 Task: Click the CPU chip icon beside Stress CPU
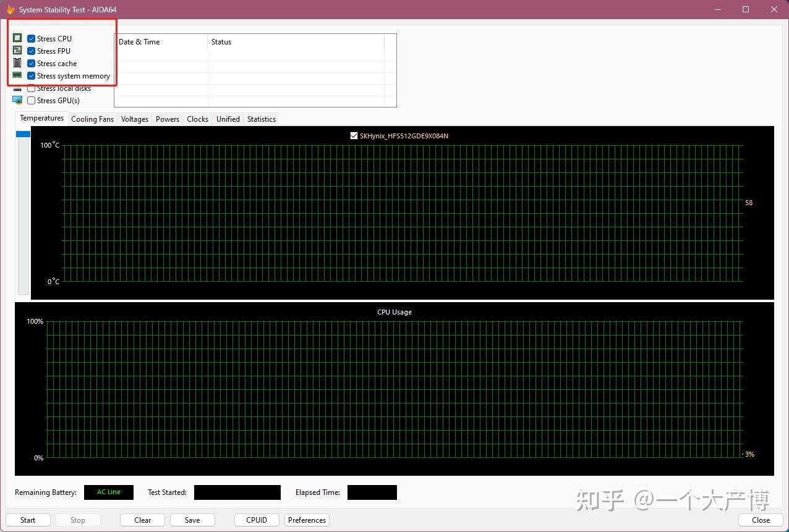click(x=17, y=38)
